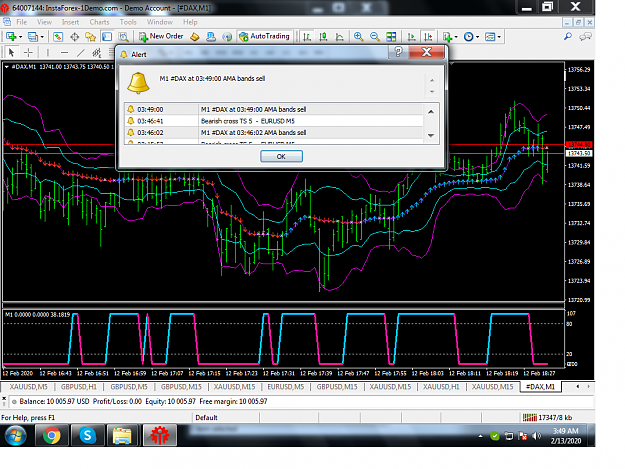Open MetaEditor with the yellow book icon
The width and height of the screenshot is (625, 469).
(x=195, y=37)
